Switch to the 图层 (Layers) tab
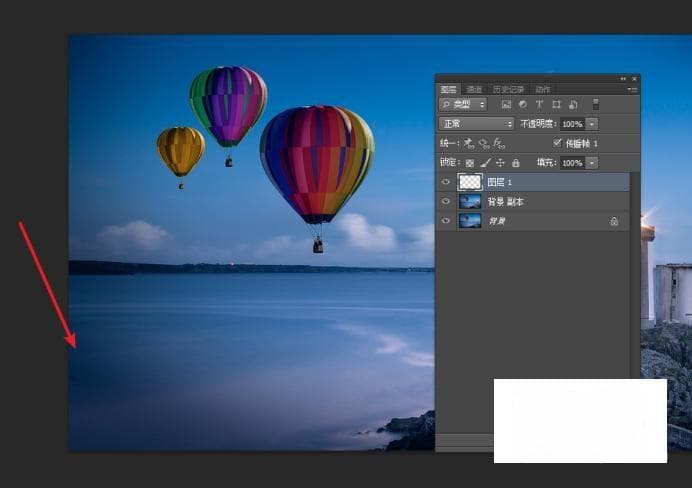This screenshot has width=692, height=488. [x=448, y=89]
